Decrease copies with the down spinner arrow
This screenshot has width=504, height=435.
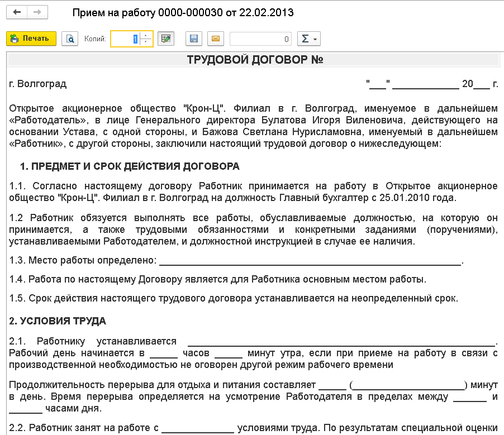tap(146, 42)
